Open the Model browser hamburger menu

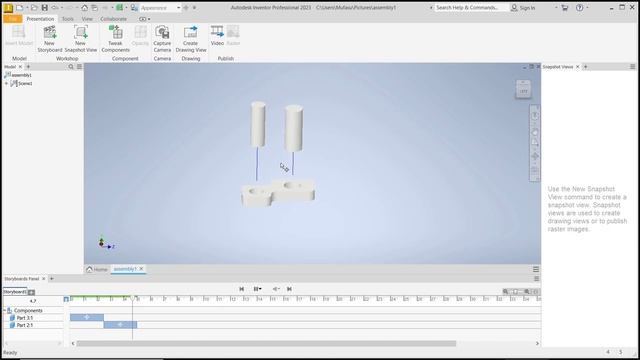click(x=79, y=67)
